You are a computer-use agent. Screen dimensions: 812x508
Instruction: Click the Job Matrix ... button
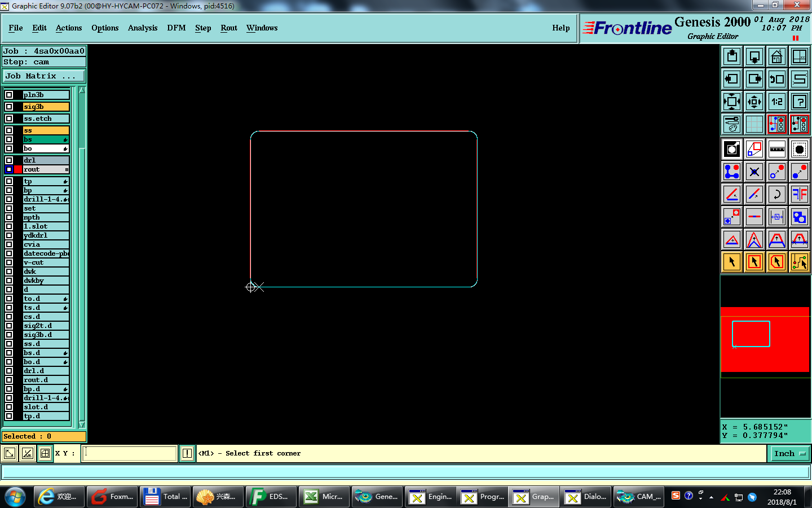pos(44,76)
